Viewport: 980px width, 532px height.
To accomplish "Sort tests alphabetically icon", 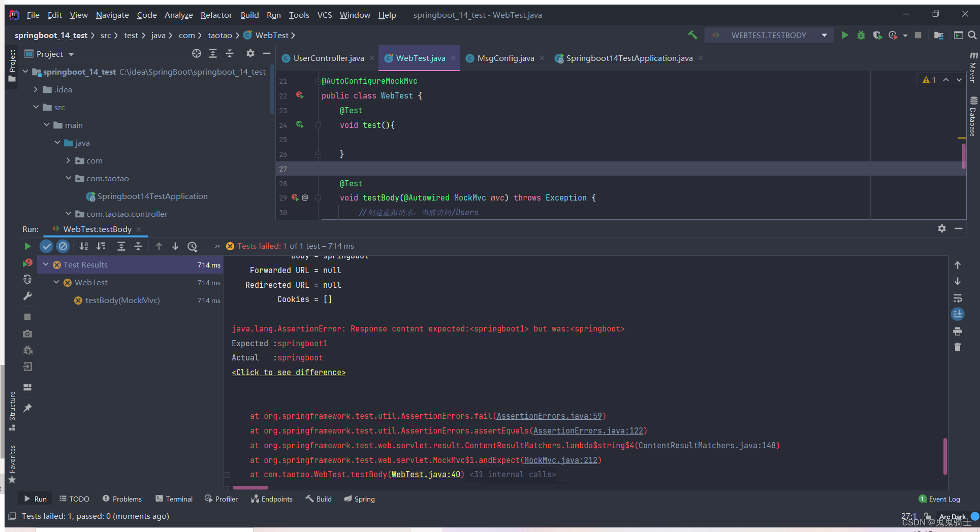I will click(84, 246).
